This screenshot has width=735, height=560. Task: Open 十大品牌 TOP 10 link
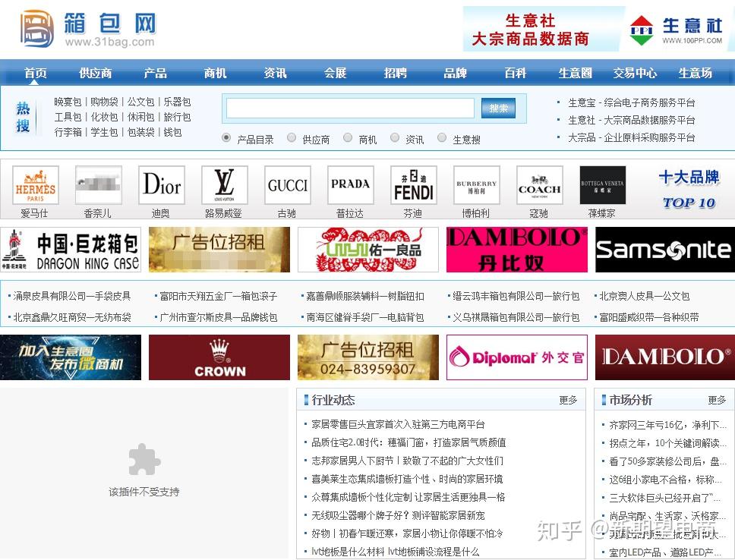tap(689, 189)
